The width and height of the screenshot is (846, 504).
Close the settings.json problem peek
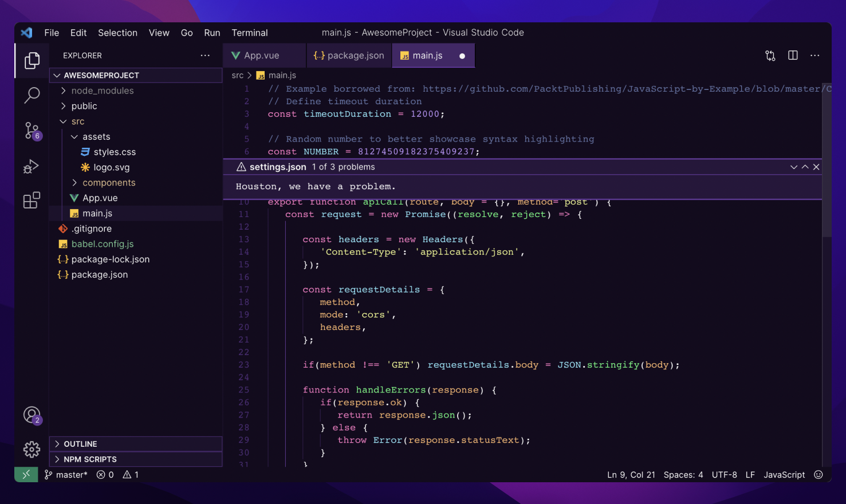click(x=816, y=167)
